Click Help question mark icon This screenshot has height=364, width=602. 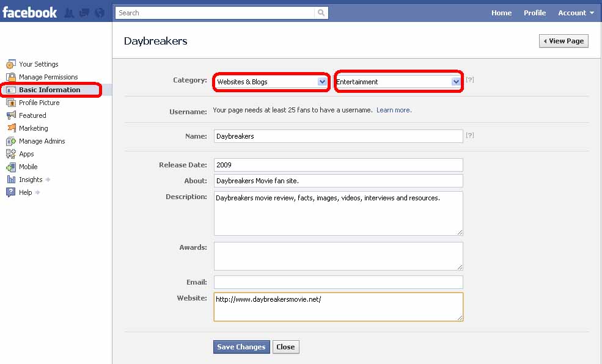point(11,192)
